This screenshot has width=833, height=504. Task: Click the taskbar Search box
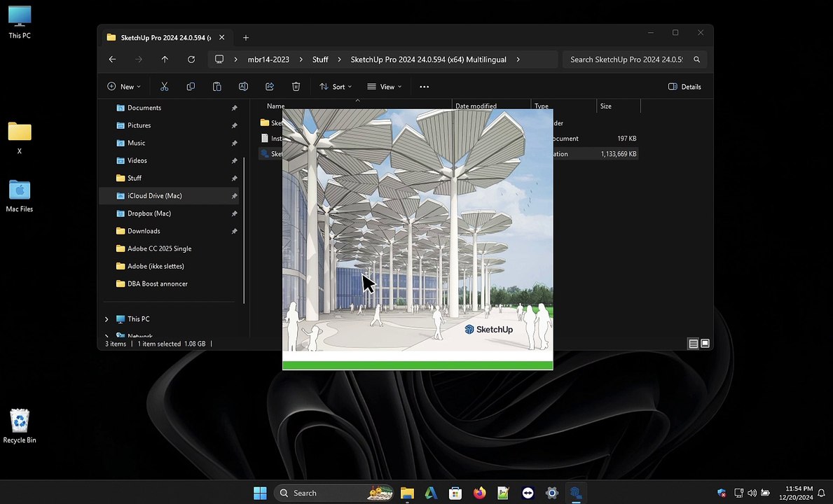(333, 493)
